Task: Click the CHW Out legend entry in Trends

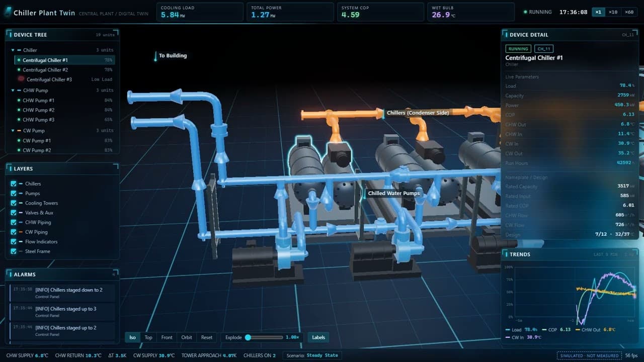Action: [595, 330]
